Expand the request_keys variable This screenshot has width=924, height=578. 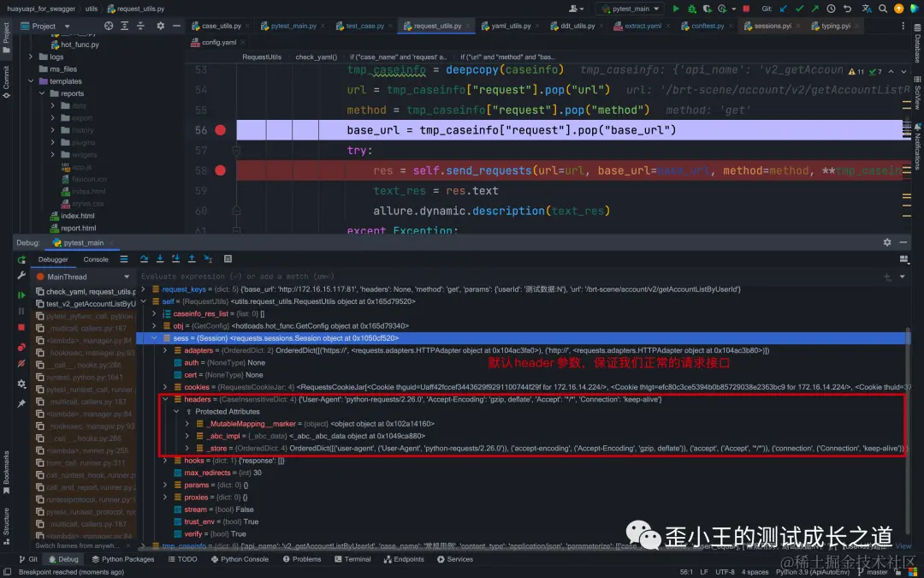pyautogui.click(x=143, y=289)
